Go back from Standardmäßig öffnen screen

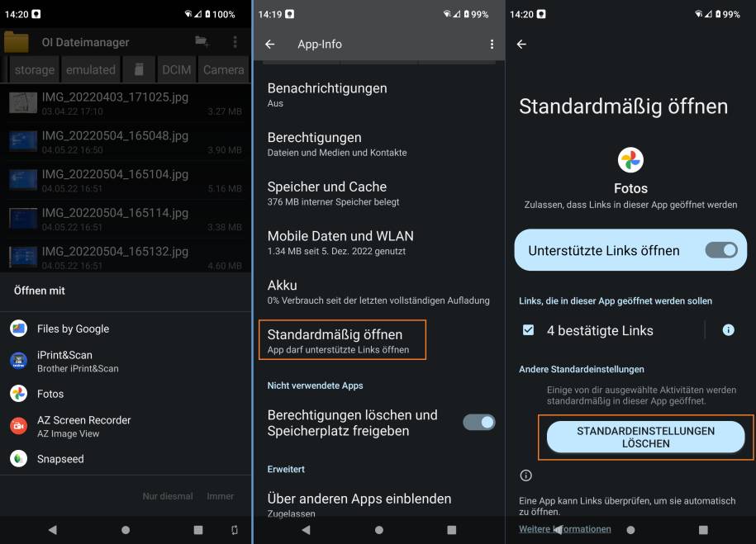[521, 45]
